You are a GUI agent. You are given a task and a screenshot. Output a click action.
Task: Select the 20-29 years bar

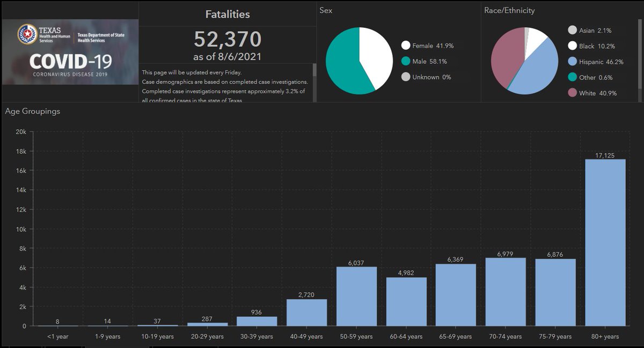pos(207,324)
